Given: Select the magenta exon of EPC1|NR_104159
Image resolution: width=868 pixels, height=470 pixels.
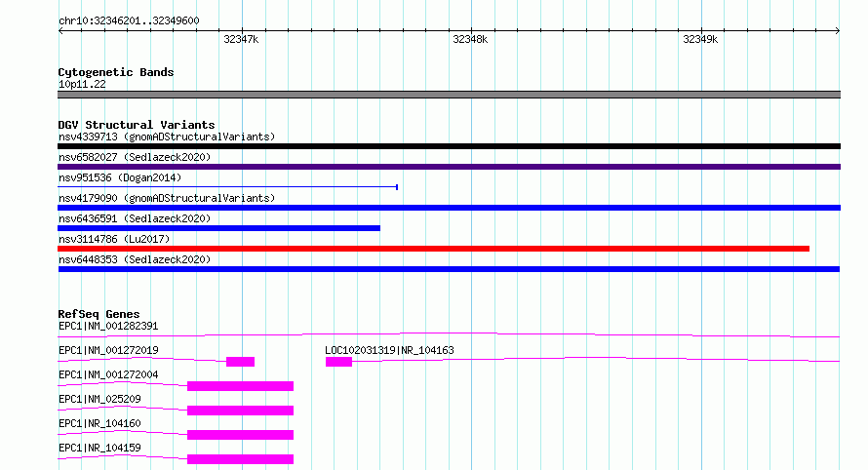Looking at the screenshot, I should click(x=240, y=459).
